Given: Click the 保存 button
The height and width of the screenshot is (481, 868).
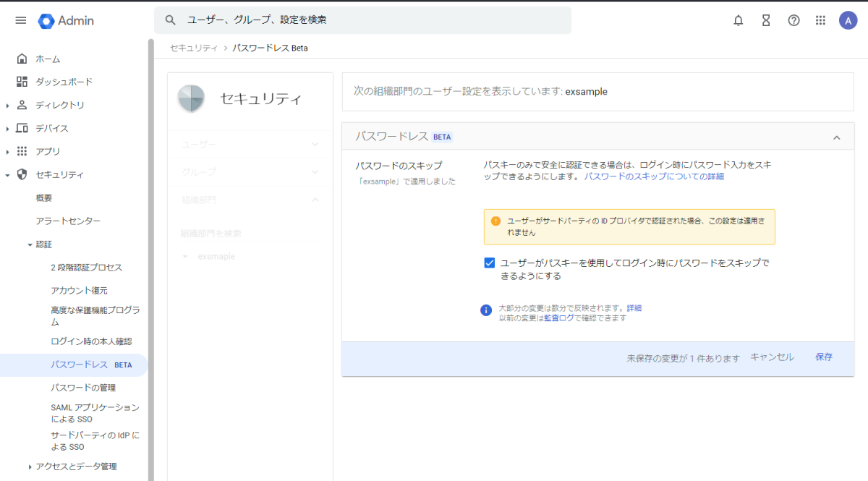Looking at the screenshot, I should pyautogui.click(x=824, y=357).
